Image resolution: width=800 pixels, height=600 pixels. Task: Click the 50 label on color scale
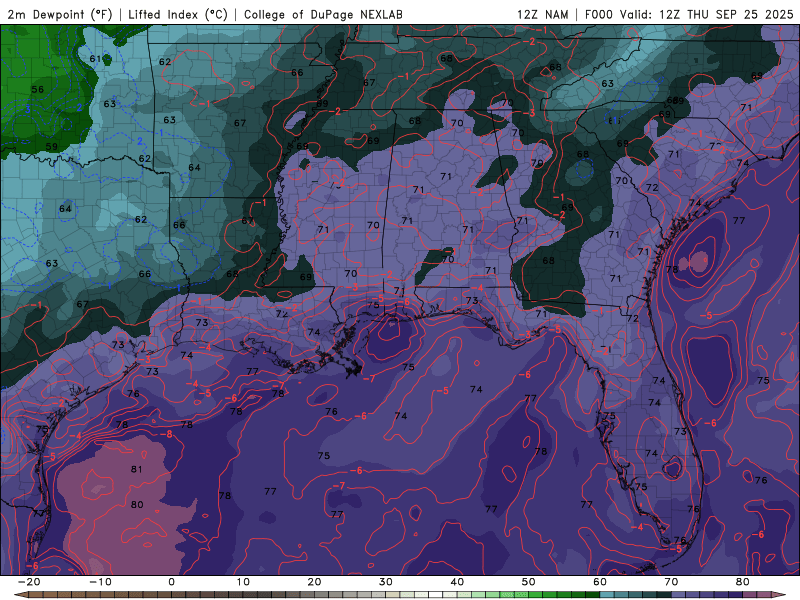(529, 582)
